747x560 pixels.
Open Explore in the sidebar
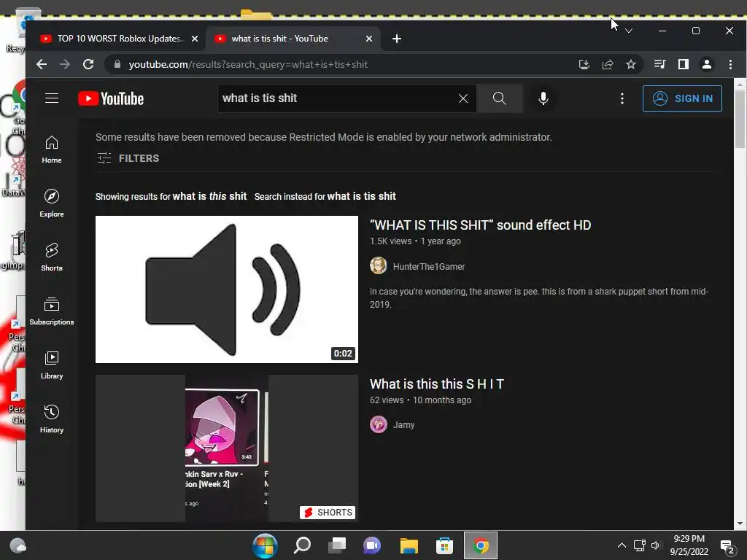click(52, 203)
